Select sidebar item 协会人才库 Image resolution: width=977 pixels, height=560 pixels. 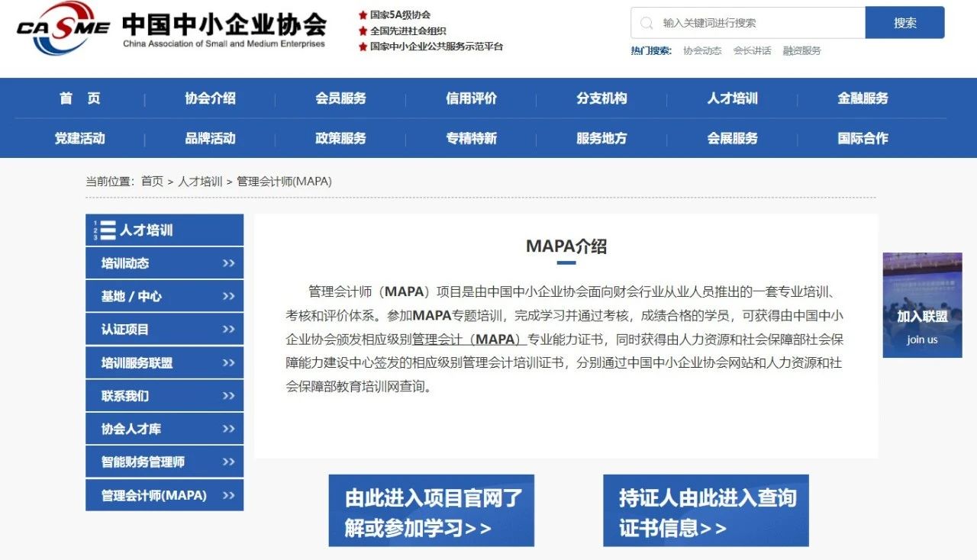(x=164, y=429)
